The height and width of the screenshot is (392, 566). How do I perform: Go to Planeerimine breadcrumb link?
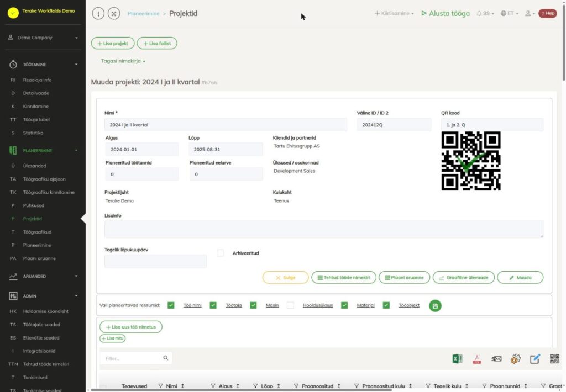coord(143,13)
